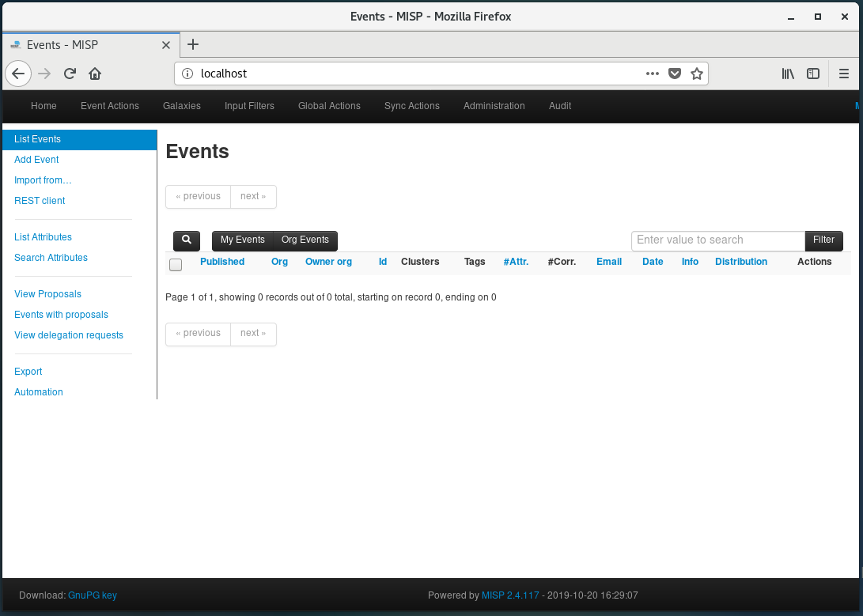Click the top « previous pagination button
Screen dimensions: 863x616
point(198,196)
